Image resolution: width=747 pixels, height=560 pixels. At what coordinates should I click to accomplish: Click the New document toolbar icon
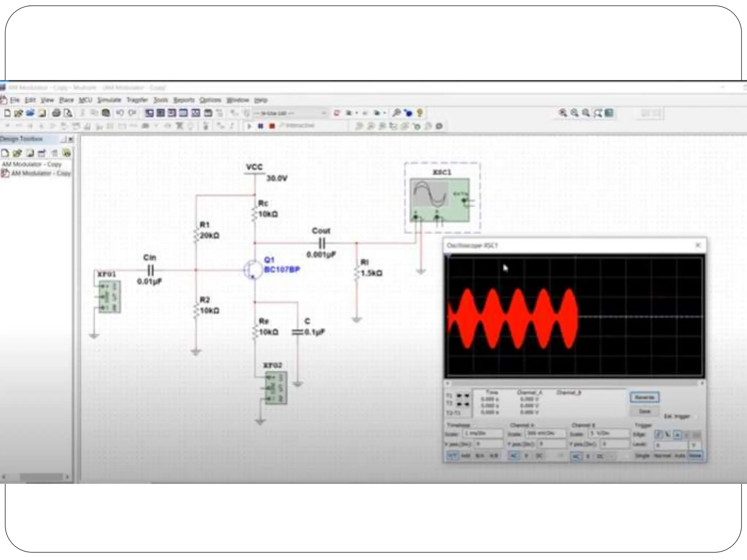coord(7,113)
